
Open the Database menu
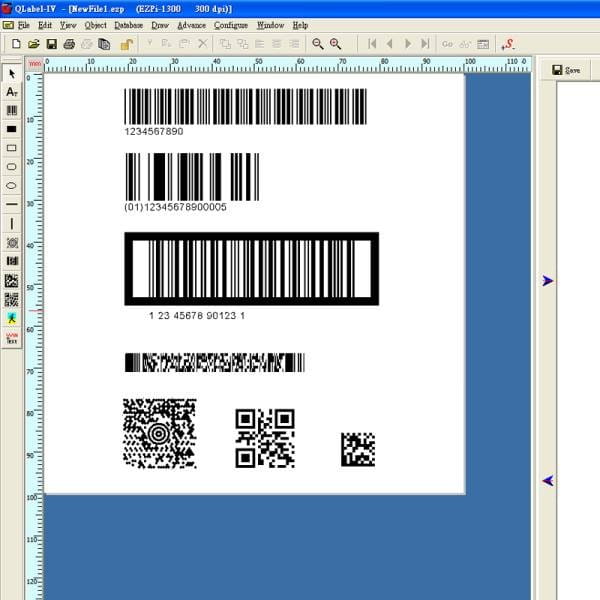[x=128, y=25]
